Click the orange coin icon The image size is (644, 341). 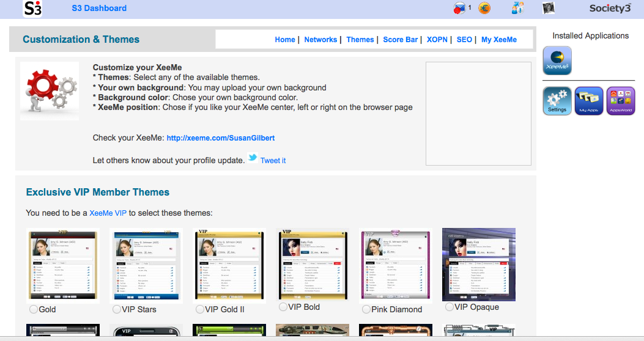click(x=484, y=8)
